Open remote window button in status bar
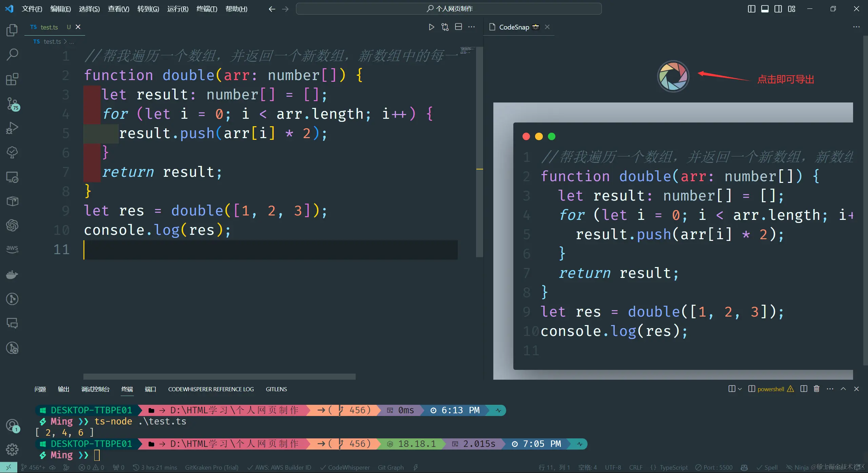868x473 pixels. [x=8, y=467]
